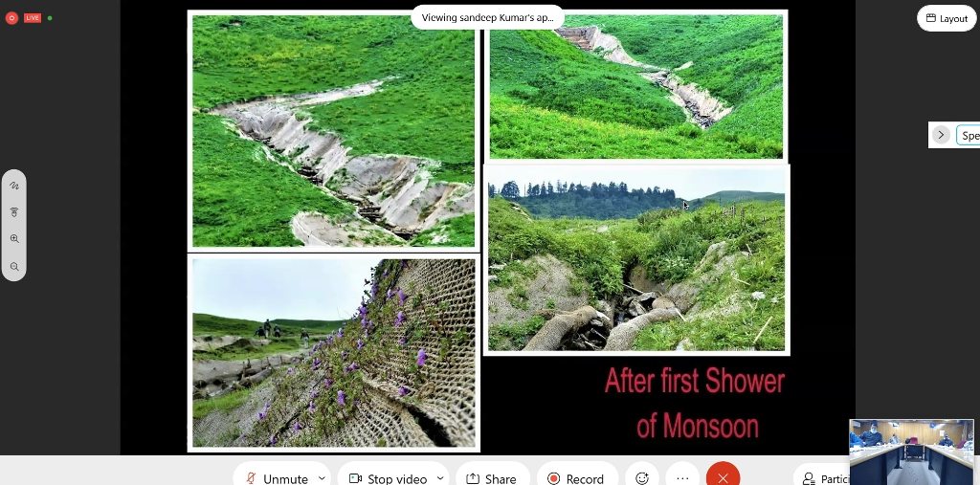Zoom in on shared content
This screenshot has height=485, width=980.
click(x=14, y=239)
